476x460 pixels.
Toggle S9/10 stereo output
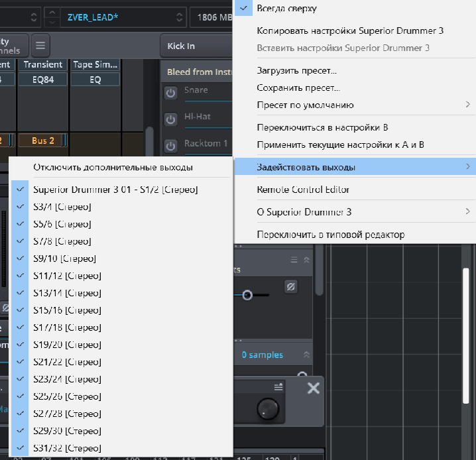coord(121,259)
